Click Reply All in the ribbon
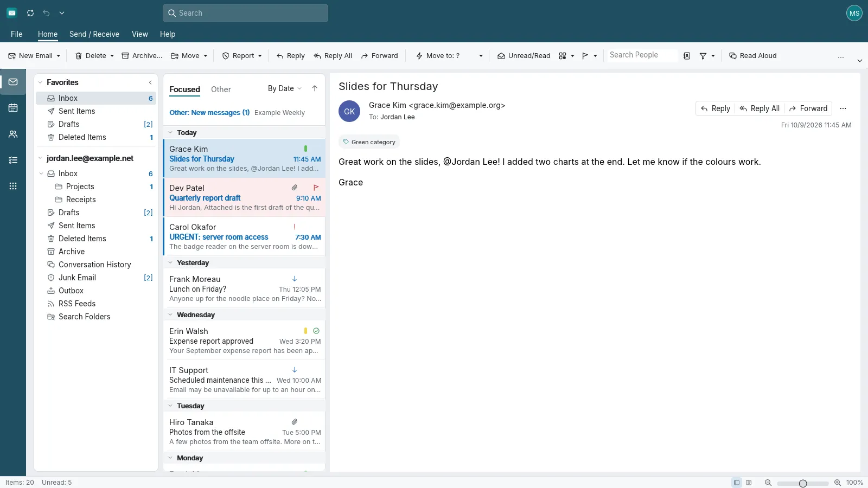The image size is (868, 488). 333,56
